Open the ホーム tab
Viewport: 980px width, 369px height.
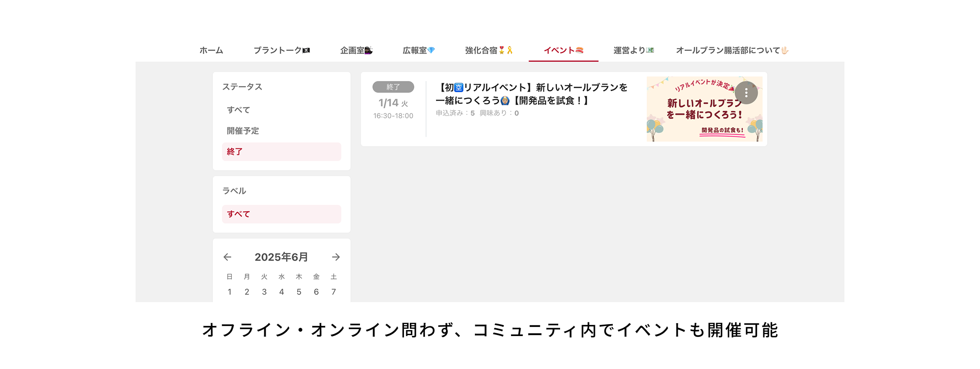(x=211, y=50)
